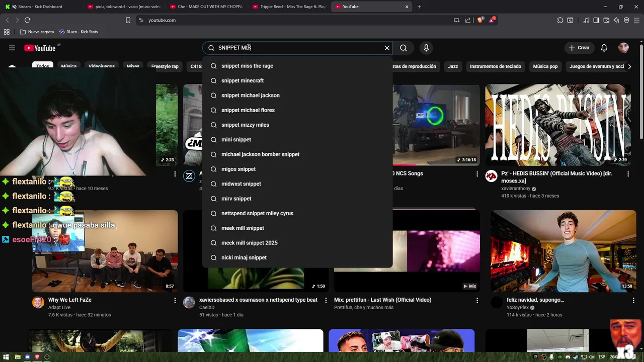This screenshot has height=362, width=644.
Task: Reload the page
Action: (27, 20)
